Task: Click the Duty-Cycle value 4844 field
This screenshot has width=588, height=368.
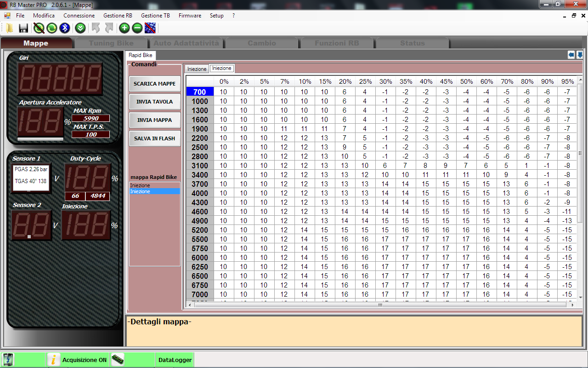Action: [x=98, y=196]
